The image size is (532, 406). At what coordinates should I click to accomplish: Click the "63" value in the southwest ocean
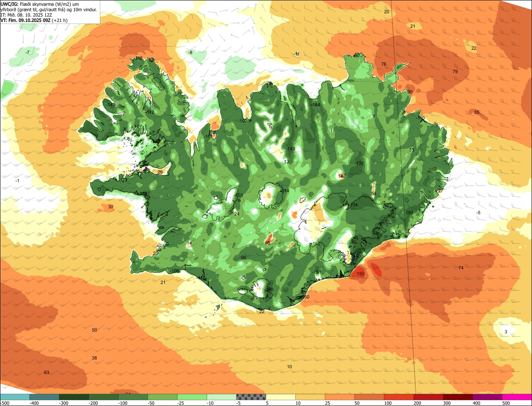47,373
